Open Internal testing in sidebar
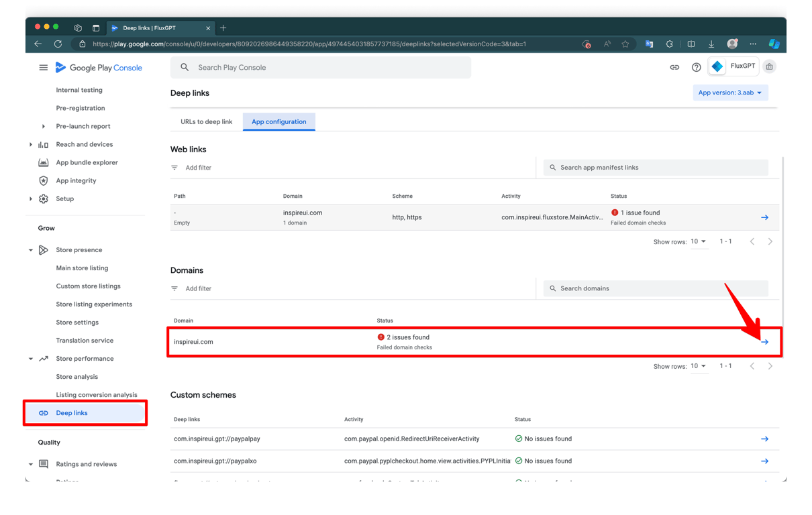812x515 pixels. click(79, 90)
